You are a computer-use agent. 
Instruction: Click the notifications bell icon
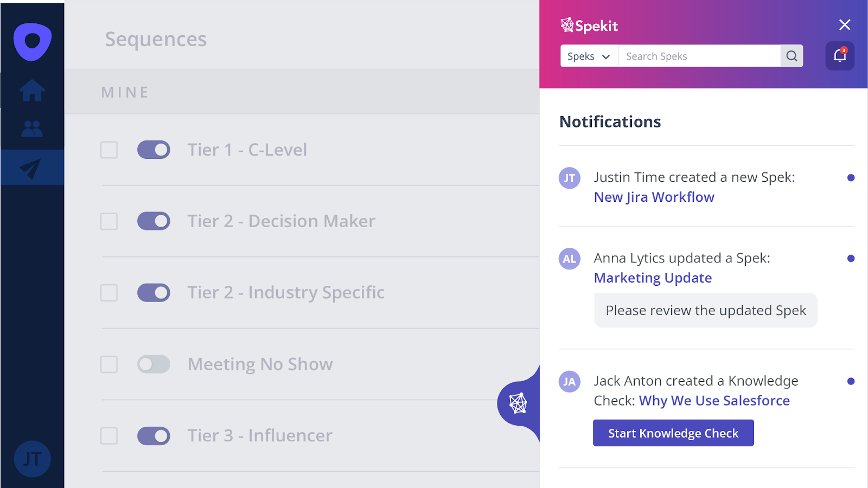[x=840, y=56]
